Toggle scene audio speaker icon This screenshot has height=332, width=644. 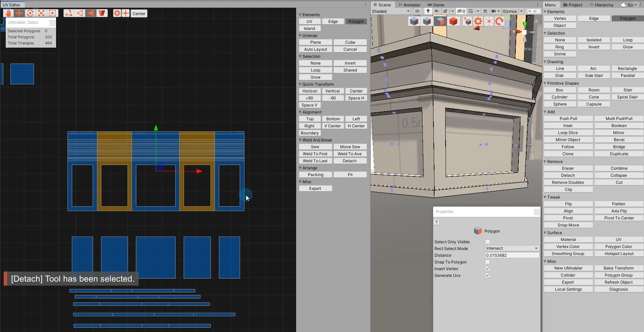[x=437, y=11]
